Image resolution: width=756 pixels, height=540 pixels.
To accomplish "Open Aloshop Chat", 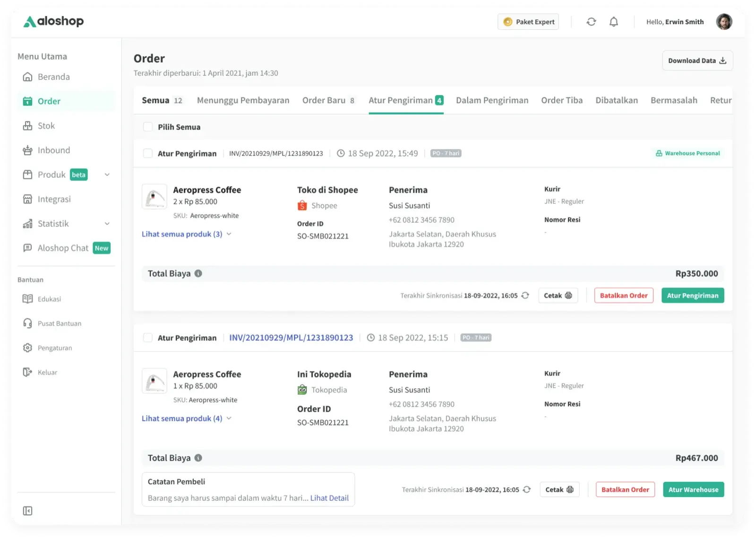I will pos(66,248).
